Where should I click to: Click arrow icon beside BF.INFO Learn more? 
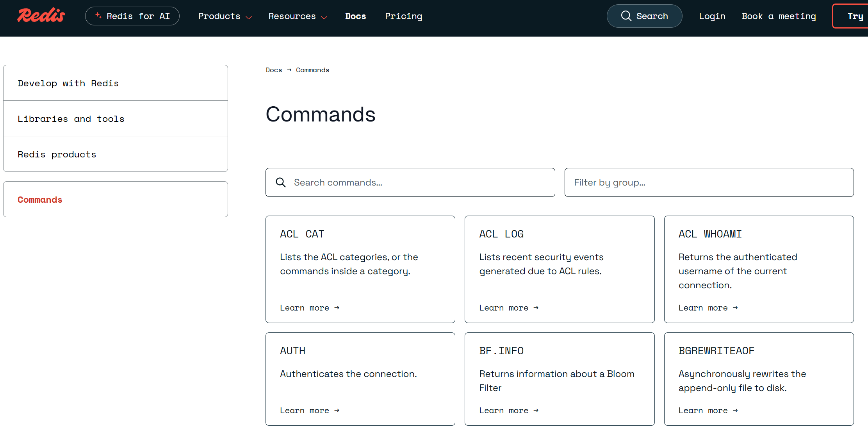(x=536, y=411)
